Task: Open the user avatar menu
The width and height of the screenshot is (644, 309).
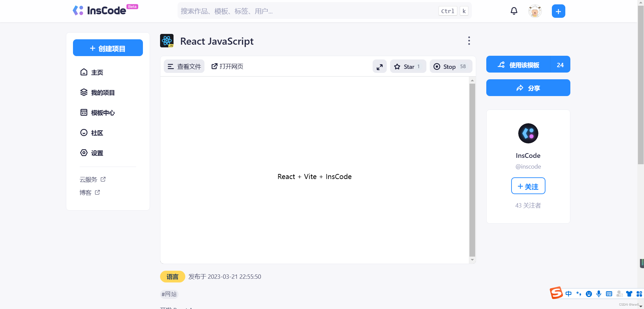Action: coord(535,11)
